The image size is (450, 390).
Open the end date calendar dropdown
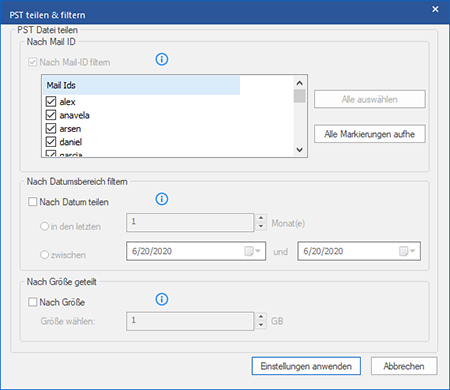[407, 251]
